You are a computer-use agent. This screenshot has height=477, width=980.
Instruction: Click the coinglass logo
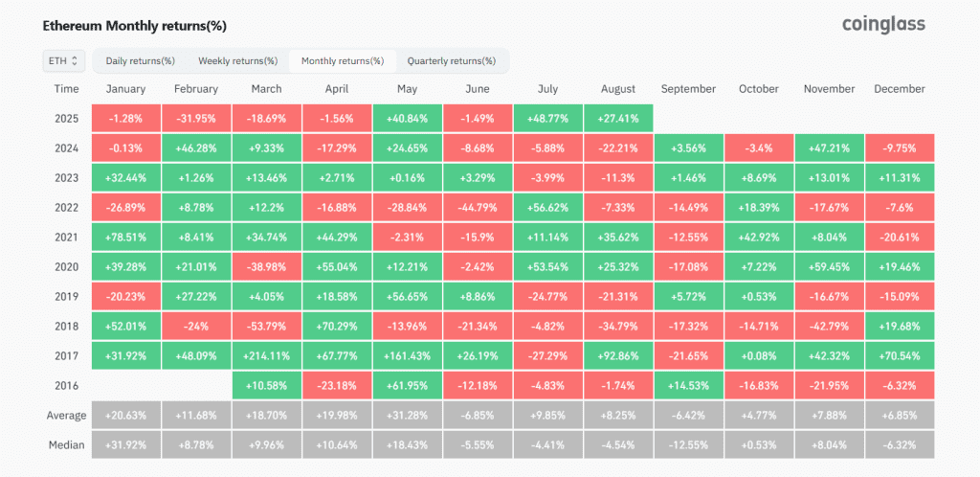click(x=883, y=24)
